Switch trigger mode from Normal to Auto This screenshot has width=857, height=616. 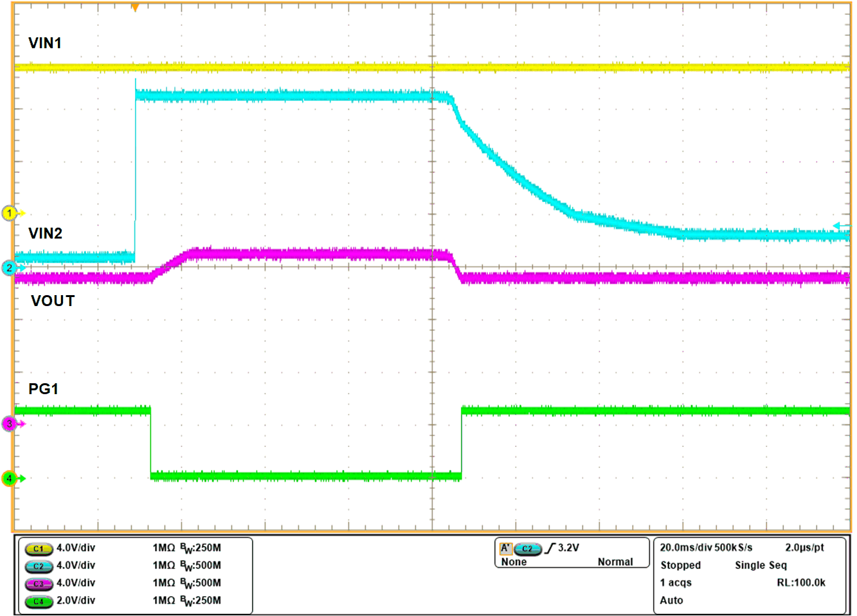(x=615, y=562)
